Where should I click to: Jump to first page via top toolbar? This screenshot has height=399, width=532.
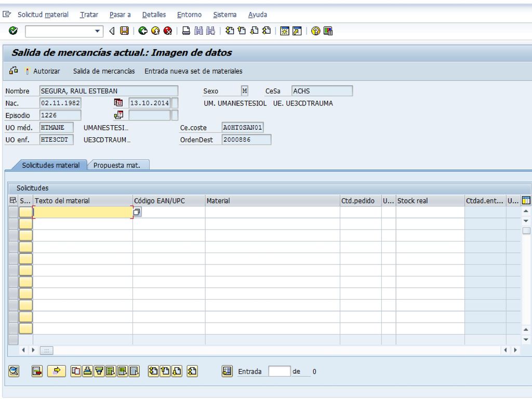[x=230, y=31]
